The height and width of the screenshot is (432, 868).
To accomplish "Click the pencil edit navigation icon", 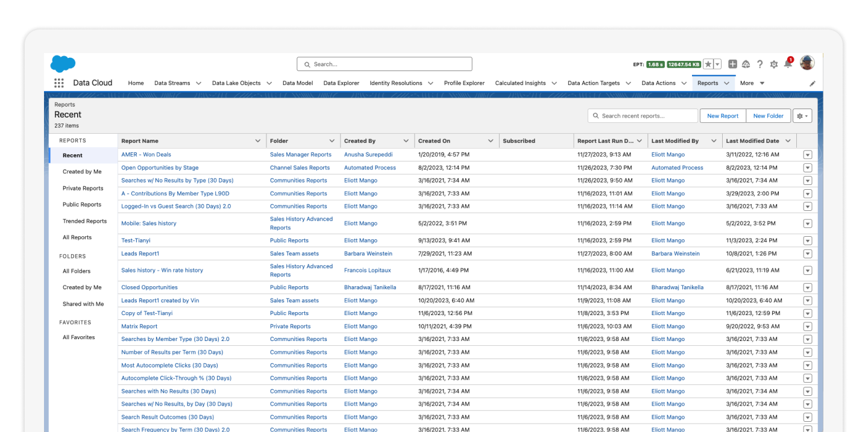I will (812, 84).
